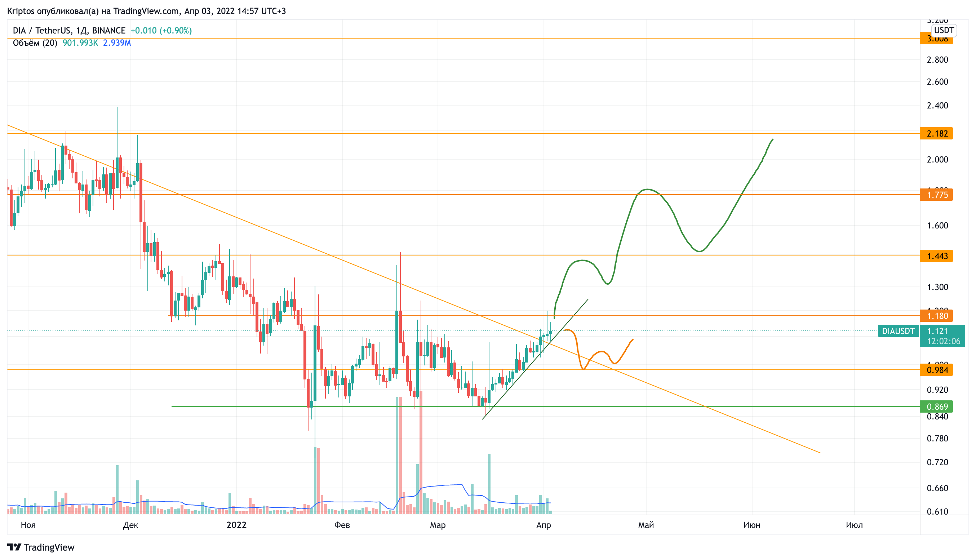Click the 0.720 price scale value
Screen dimensions: 976x560
click(937, 462)
